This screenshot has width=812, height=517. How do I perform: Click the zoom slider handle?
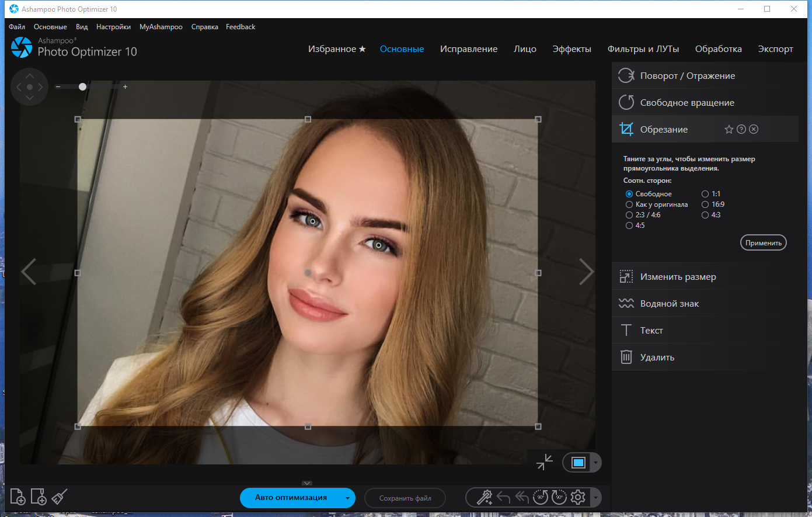point(83,86)
